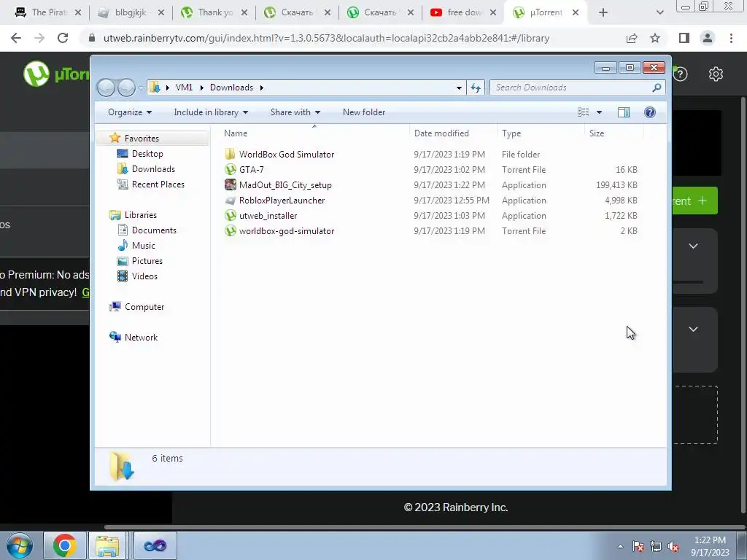
Task: Open the view options dropdown arrow
Action: pyautogui.click(x=600, y=112)
